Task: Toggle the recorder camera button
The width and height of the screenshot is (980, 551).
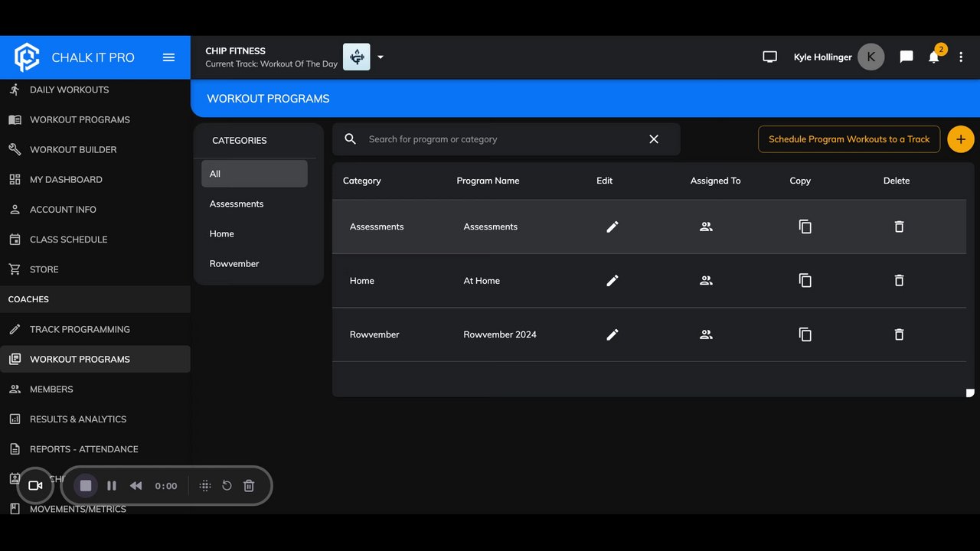Action: coord(35,485)
